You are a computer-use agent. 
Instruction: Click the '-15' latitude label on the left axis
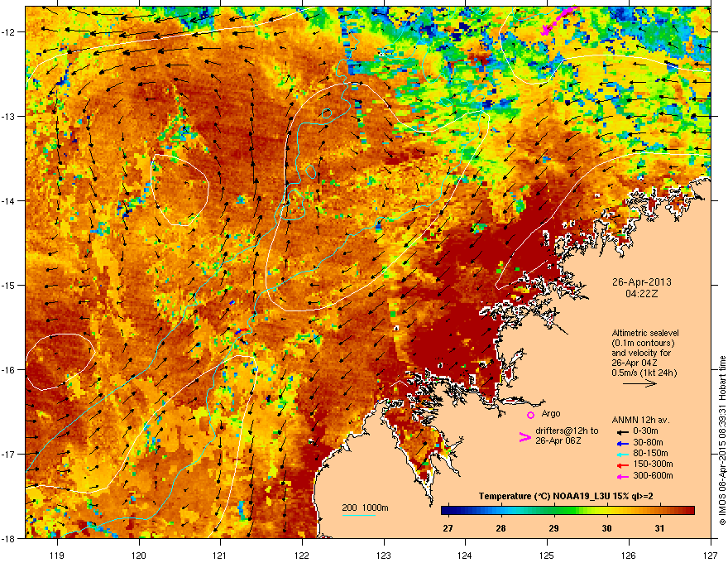pyautogui.click(x=9, y=285)
